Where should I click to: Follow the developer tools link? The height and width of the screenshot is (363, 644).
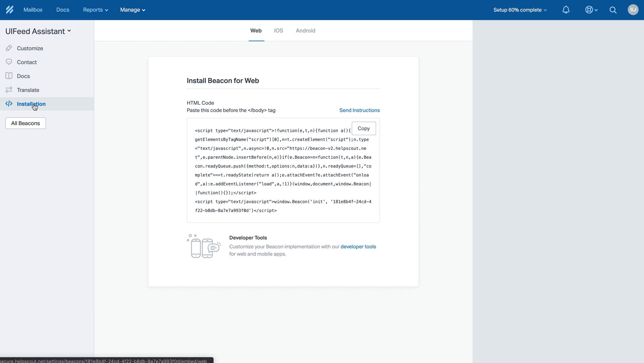[358, 247]
